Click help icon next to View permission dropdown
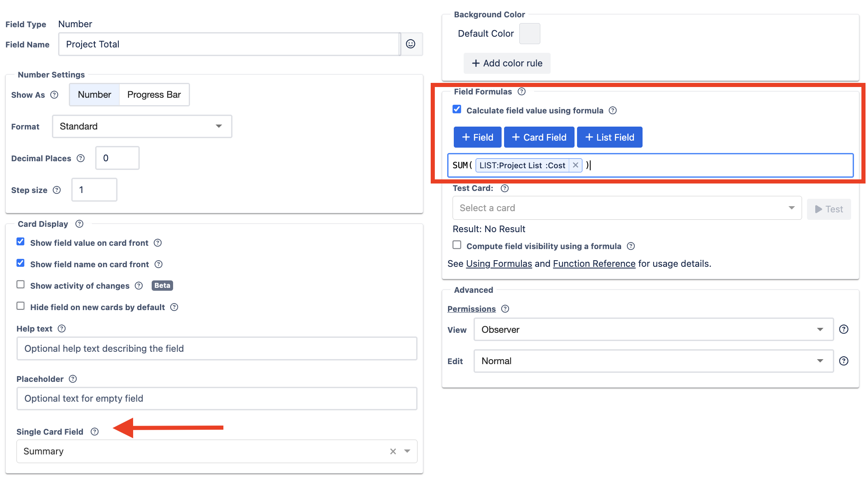 pos(844,329)
